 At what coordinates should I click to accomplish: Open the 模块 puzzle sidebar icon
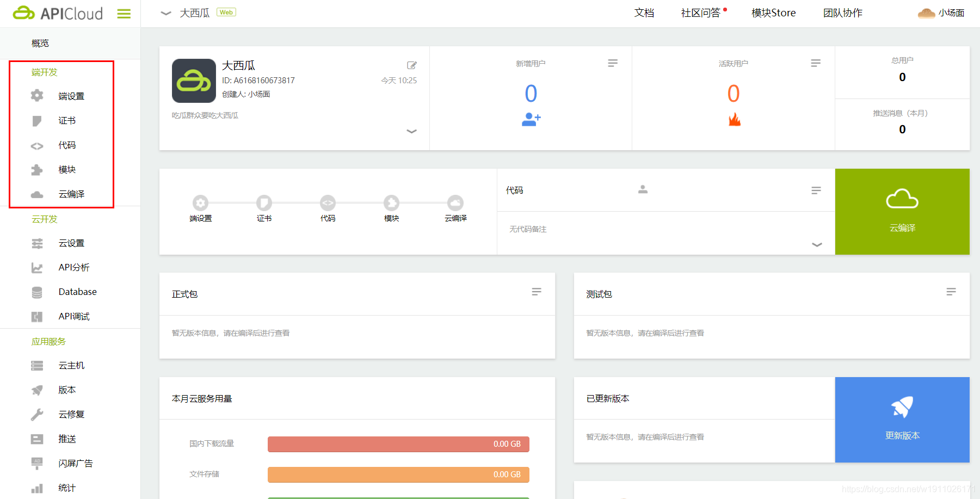click(x=37, y=170)
